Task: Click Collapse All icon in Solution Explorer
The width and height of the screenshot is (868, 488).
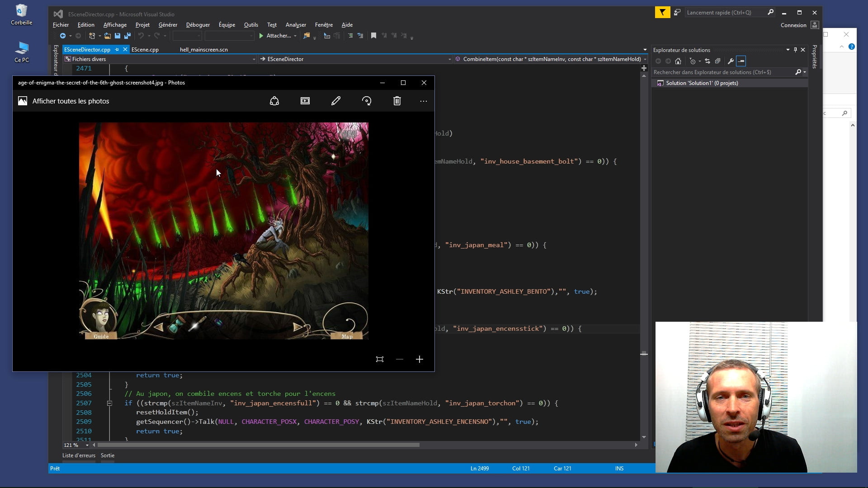Action: click(717, 61)
